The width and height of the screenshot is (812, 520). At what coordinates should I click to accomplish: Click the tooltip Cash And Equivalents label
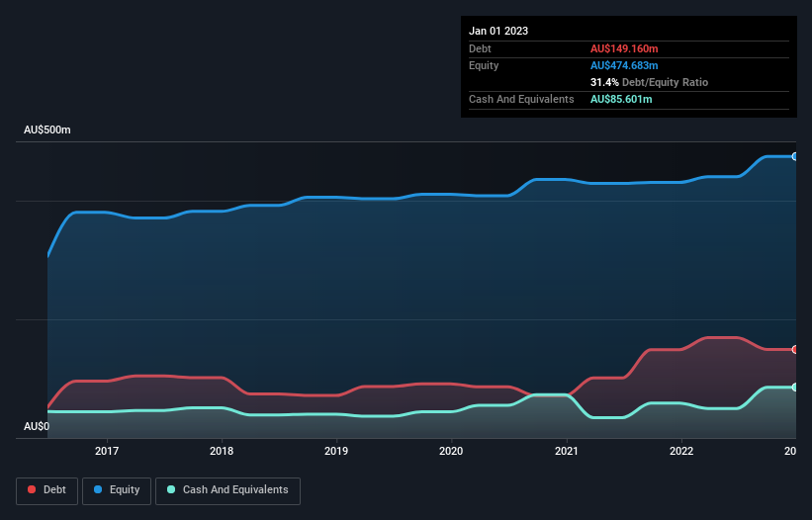[x=521, y=99]
